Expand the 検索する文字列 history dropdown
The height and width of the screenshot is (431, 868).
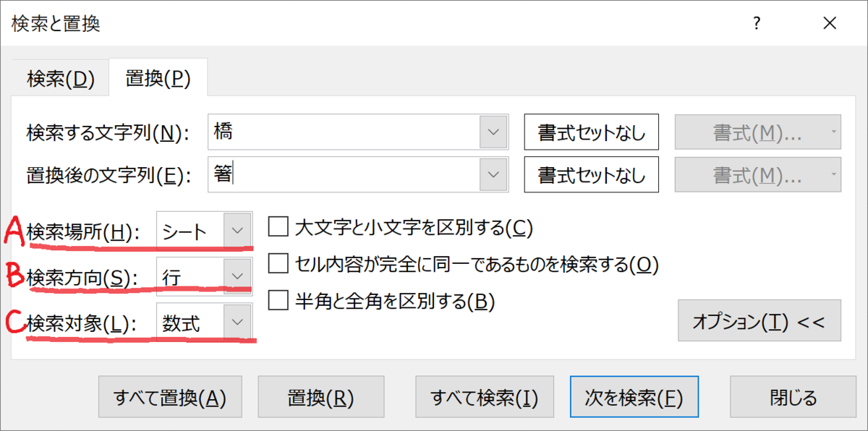[494, 132]
